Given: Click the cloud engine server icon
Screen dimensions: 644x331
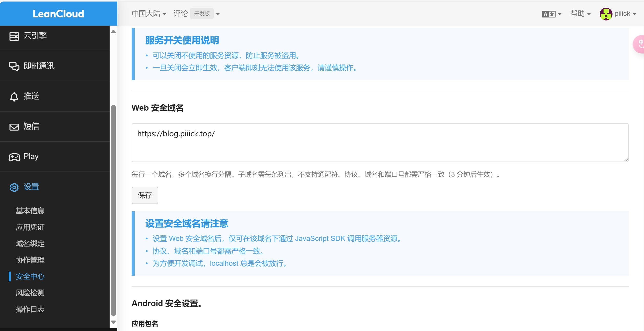Looking at the screenshot, I should coord(14,36).
